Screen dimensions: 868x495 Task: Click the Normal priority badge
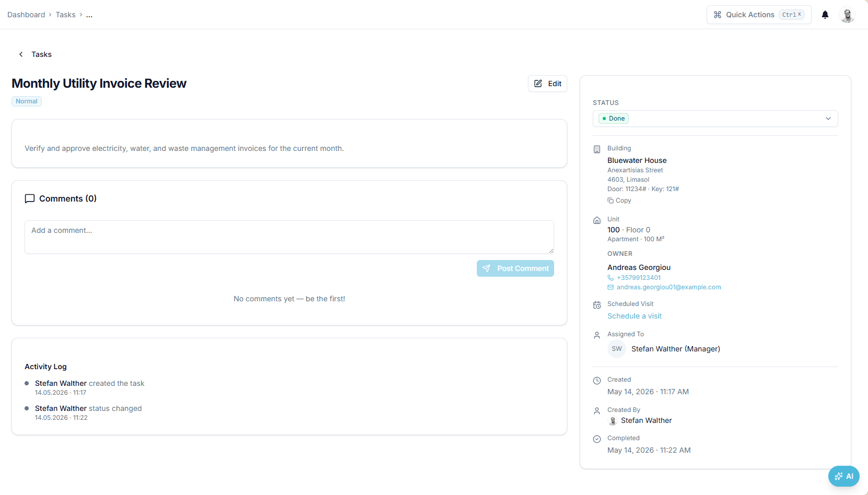pyautogui.click(x=27, y=101)
